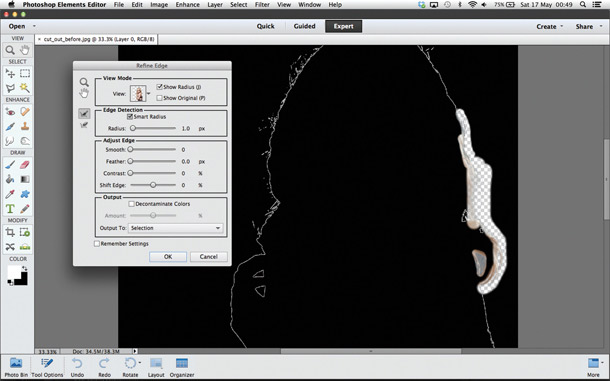610x381 pixels.
Task: Confirm with the OK button
Action: 168,256
